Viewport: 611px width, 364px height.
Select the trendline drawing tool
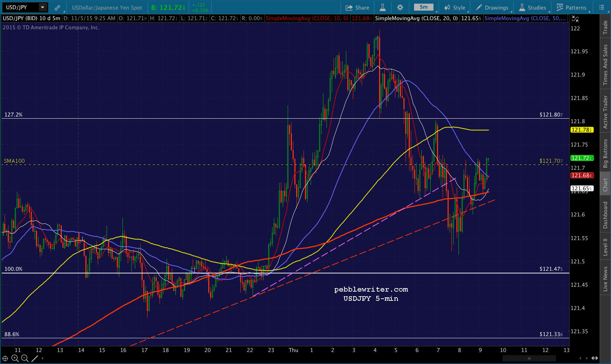[35, 358]
